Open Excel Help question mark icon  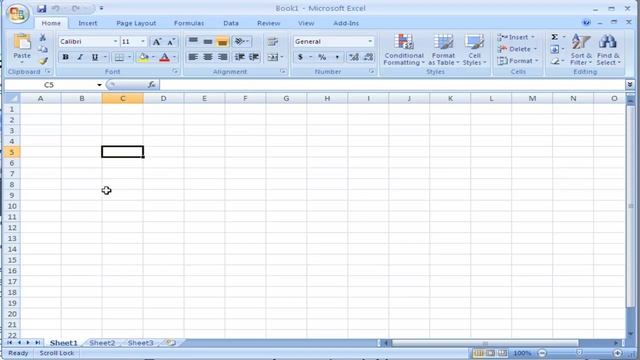click(x=586, y=22)
